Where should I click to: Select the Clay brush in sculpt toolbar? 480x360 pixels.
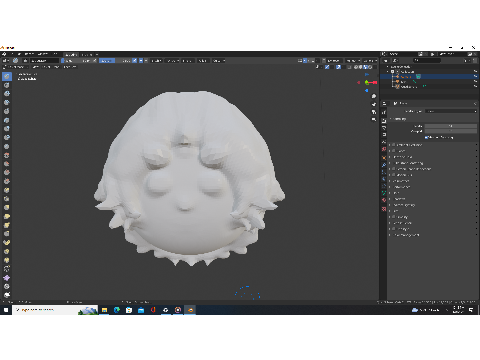[x=7, y=94]
